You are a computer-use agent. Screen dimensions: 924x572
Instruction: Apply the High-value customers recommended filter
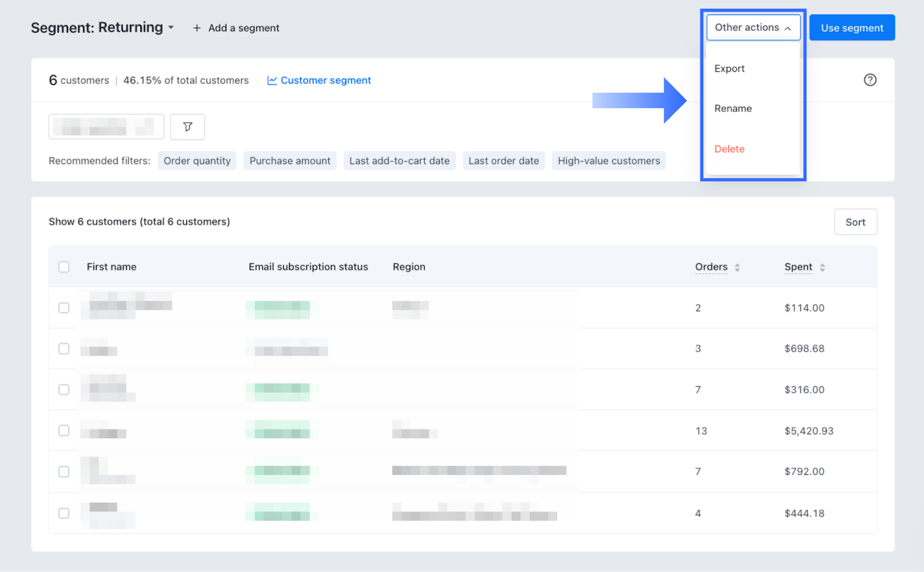pos(609,161)
